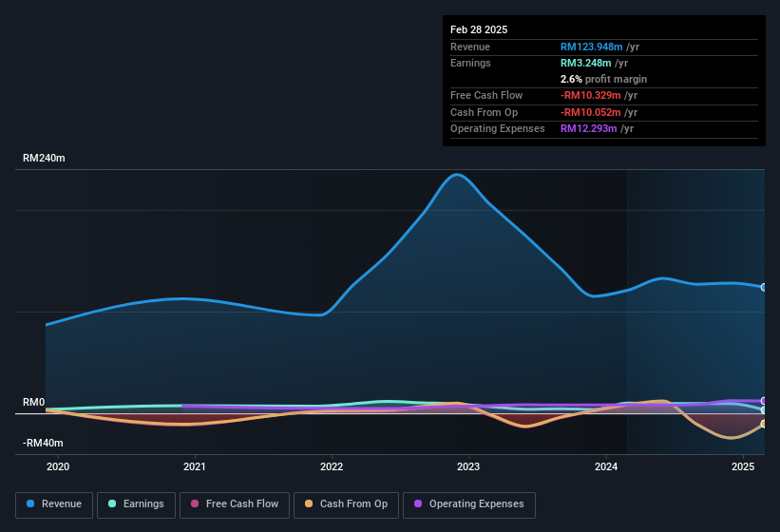Click the orange Cash From Op endpoint marker

pos(764,424)
